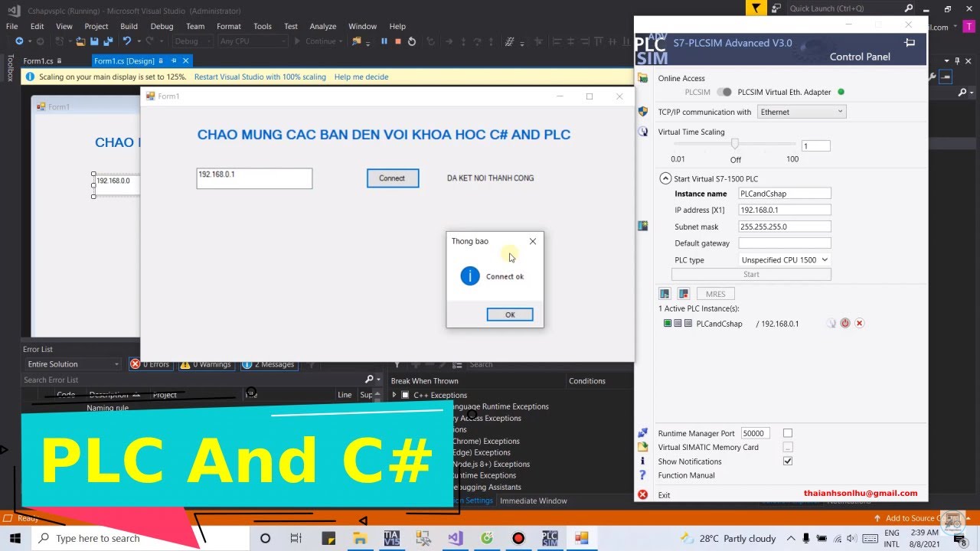Screen dimensions: 980x551
Task: Click the Help me decide link
Action: tap(361, 77)
